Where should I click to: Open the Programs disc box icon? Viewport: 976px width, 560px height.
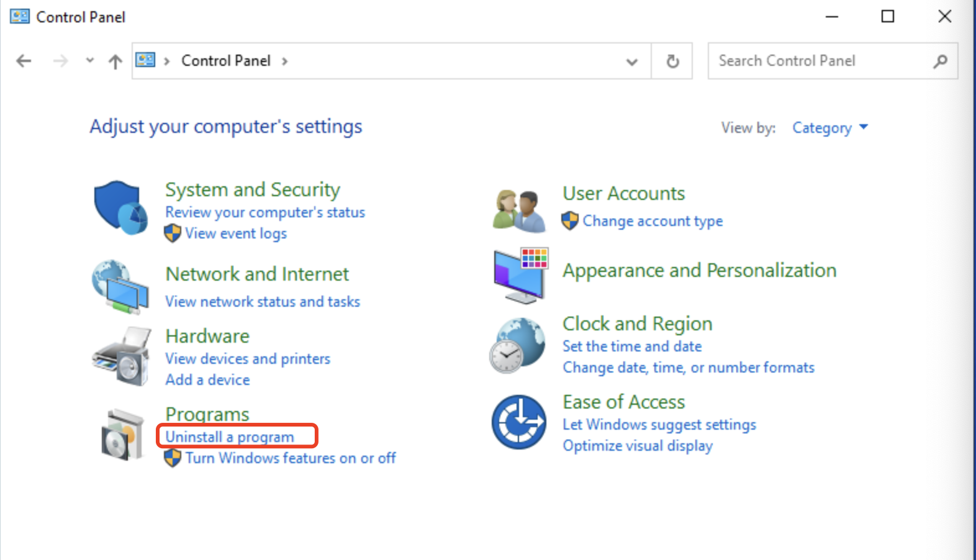(122, 435)
